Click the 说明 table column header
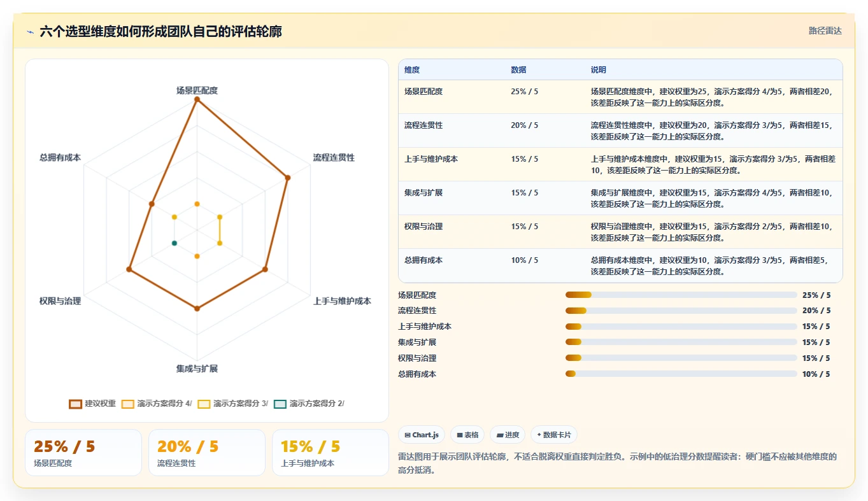This screenshot has height=501, width=868. [x=599, y=70]
